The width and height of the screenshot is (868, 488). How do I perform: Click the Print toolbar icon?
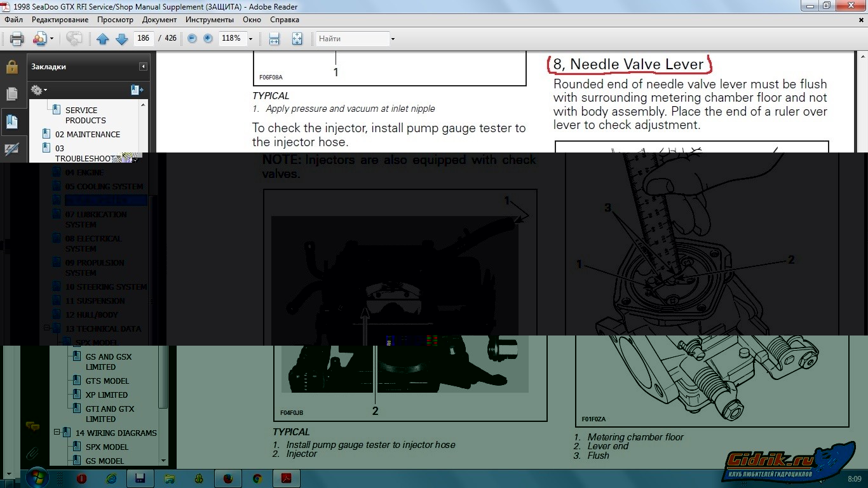point(17,39)
